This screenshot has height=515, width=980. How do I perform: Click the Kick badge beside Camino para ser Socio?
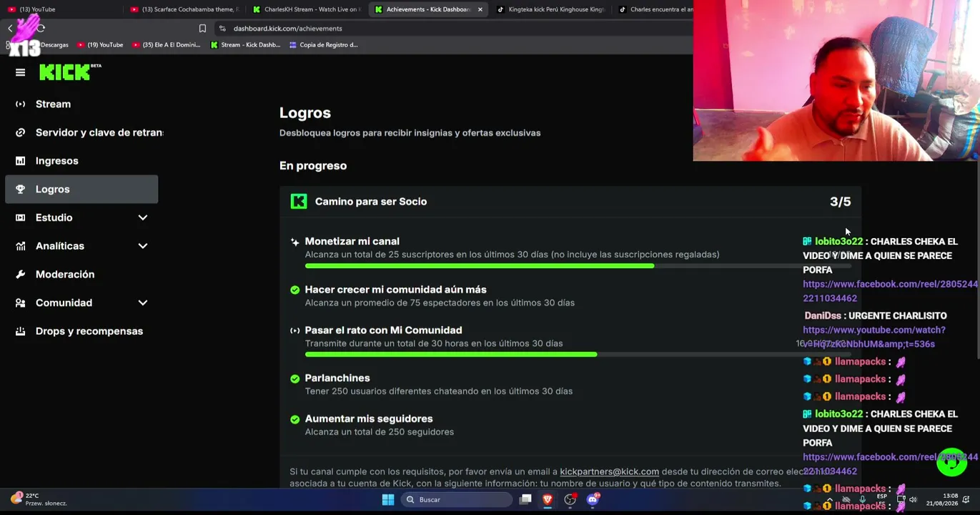point(299,202)
